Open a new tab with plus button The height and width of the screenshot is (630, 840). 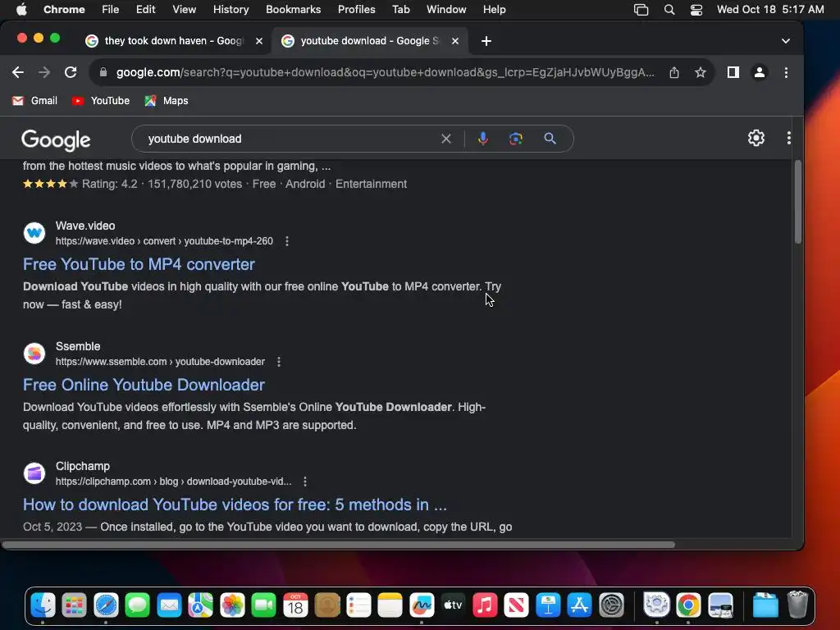tap(486, 41)
